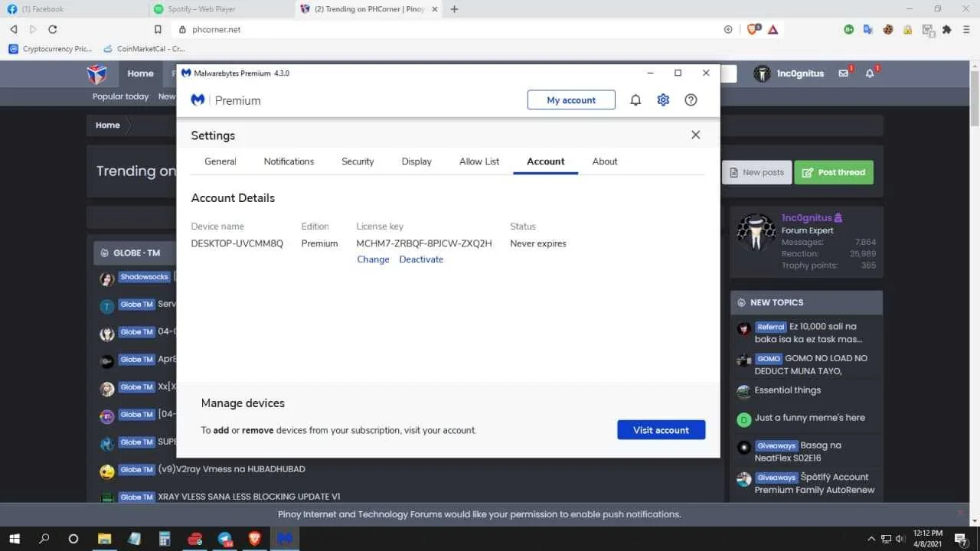Click the Change license key link
Image resolution: width=980 pixels, height=551 pixels.
(x=373, y=259)
